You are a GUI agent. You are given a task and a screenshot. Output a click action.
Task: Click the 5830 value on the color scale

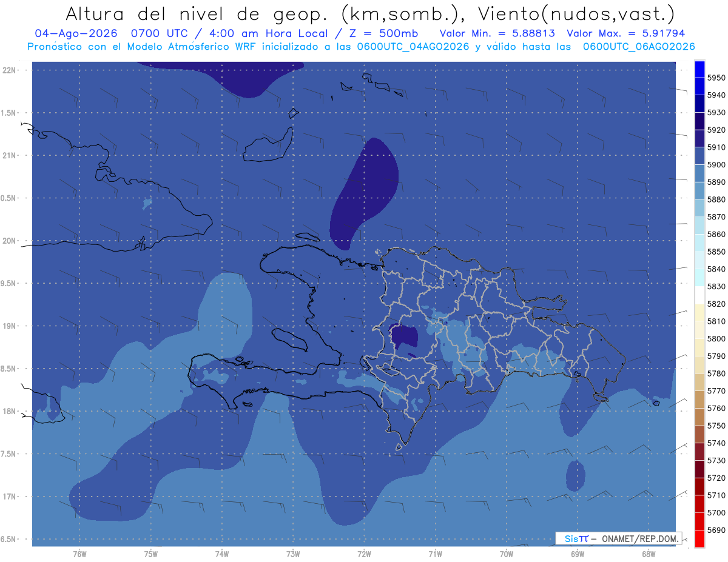pyautogui.click(x=716, y=286)
